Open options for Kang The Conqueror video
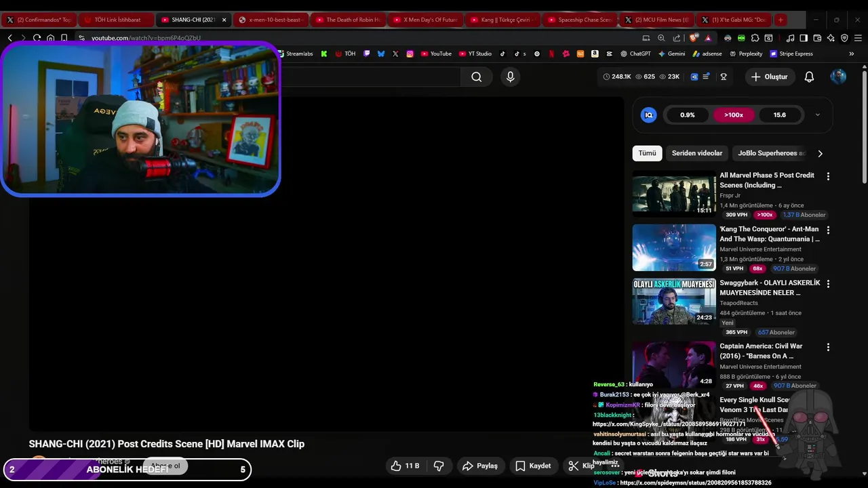 (828, 230)
